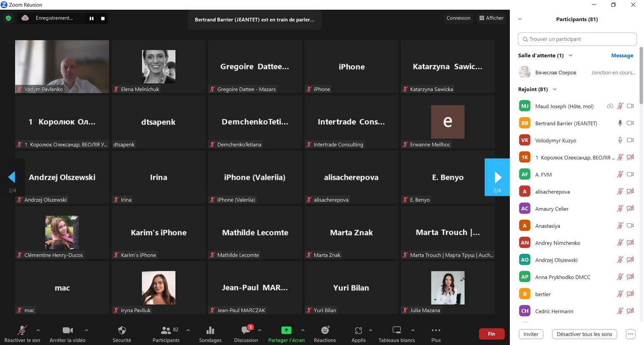Open the Sondages polls icon
Image resolution: width=644 pixels, height=345 pixels.
tap(210, 330)
